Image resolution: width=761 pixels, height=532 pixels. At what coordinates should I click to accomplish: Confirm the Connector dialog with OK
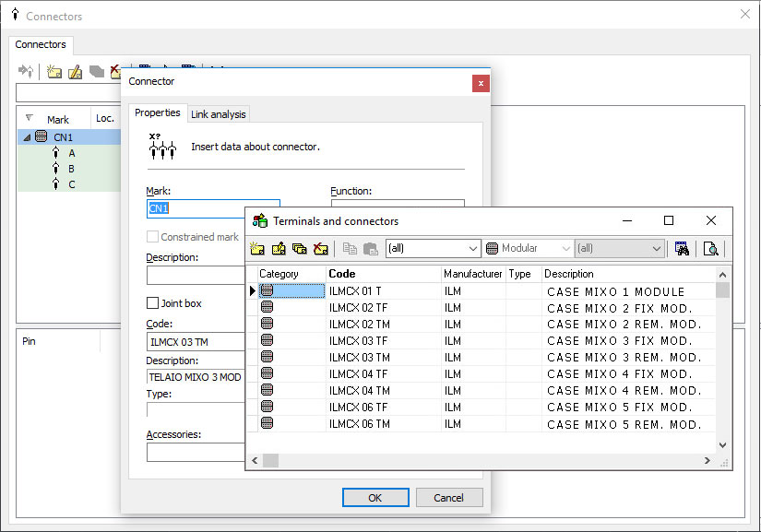[x=375, y=498]
